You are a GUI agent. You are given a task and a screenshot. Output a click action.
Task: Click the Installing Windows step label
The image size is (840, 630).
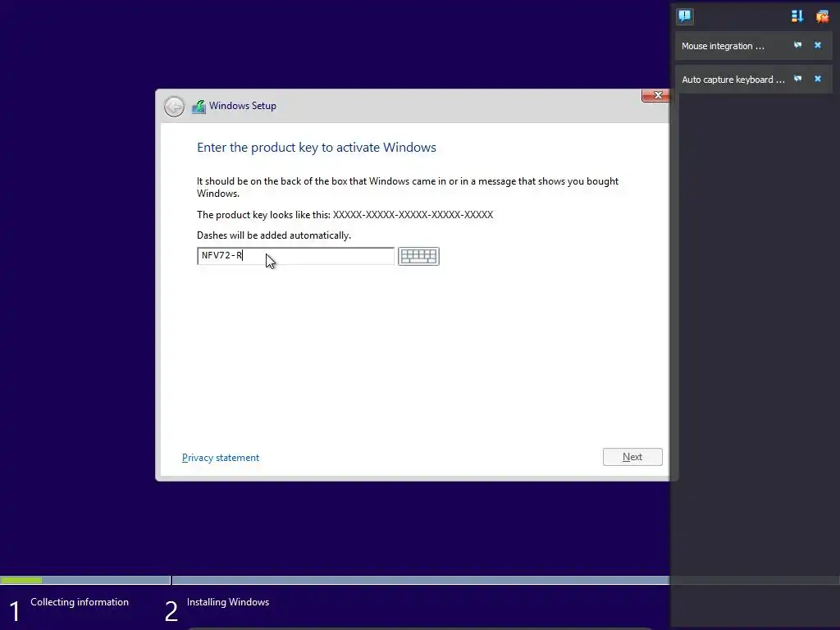(228, 602)
